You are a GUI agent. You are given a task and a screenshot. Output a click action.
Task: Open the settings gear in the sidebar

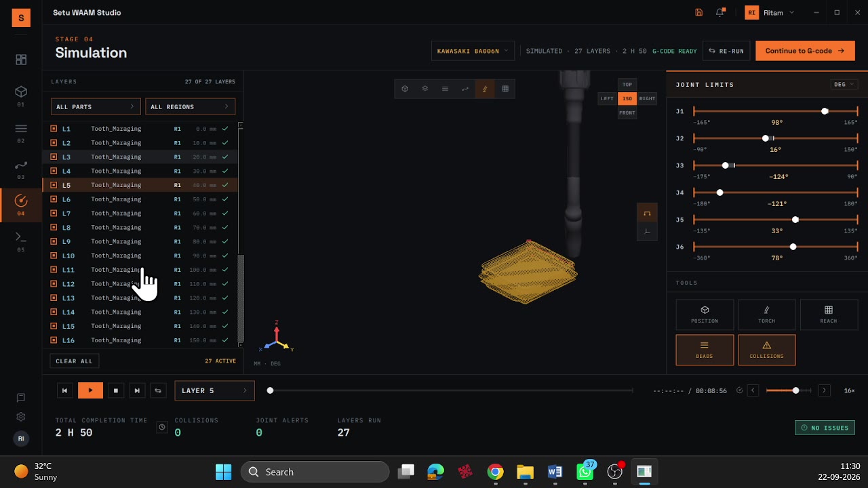pyautogui.click(x=21, y=417)
